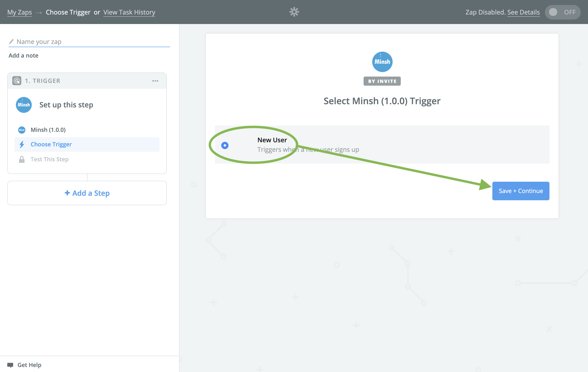Open View Task History link

[129, 12]
